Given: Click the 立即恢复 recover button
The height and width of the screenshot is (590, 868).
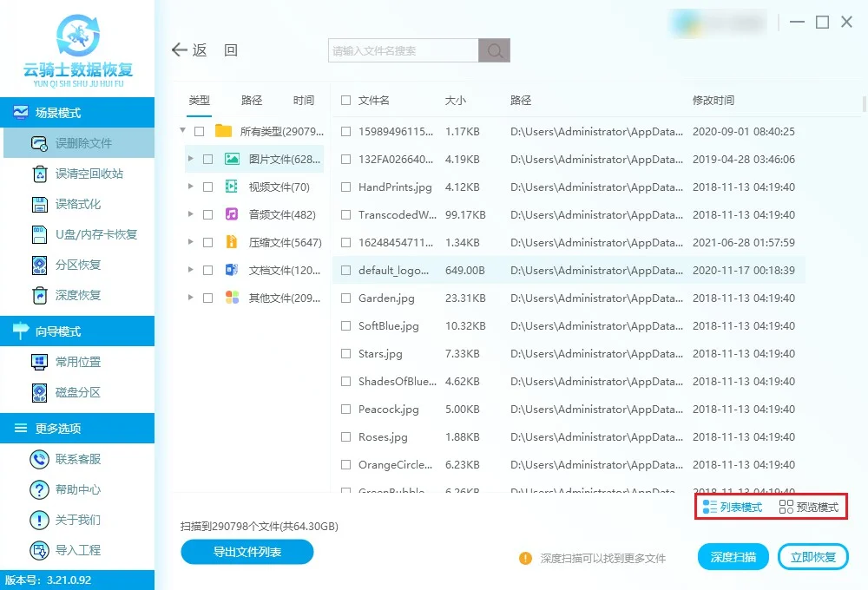Looking at the screenshot, I should [x=813, y=556].
